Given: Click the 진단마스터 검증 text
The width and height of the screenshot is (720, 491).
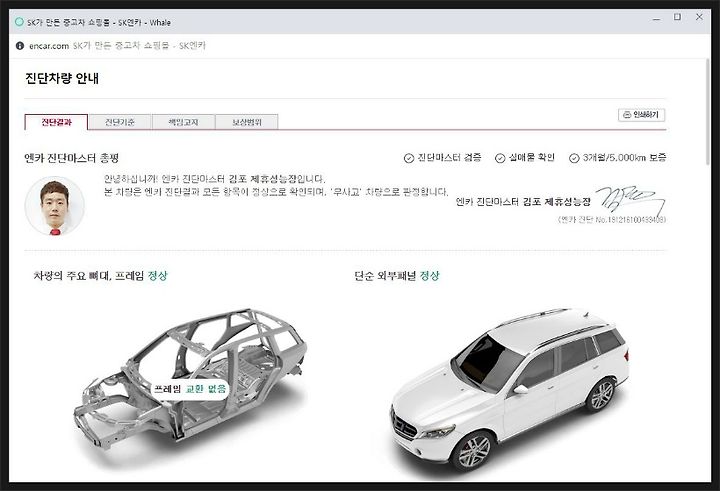Looking at the screenshot, I should pyautogui.click(x=449, y=158).
